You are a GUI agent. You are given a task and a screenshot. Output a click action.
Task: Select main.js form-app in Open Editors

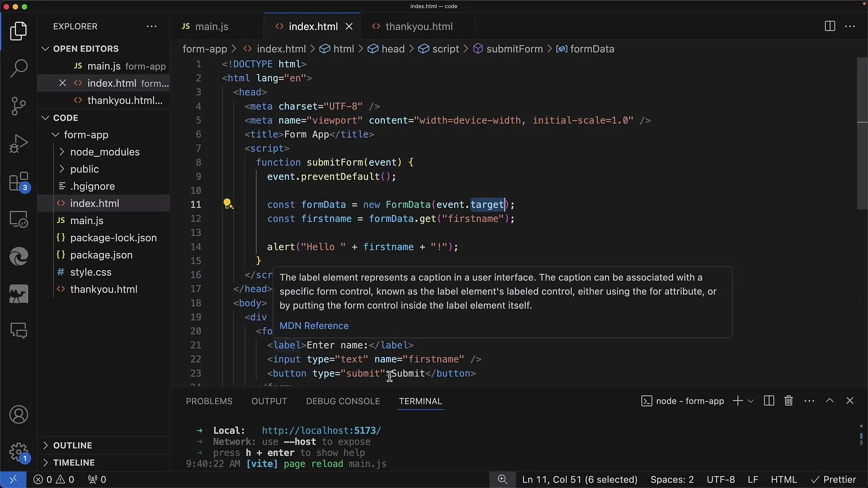[104, 66]
